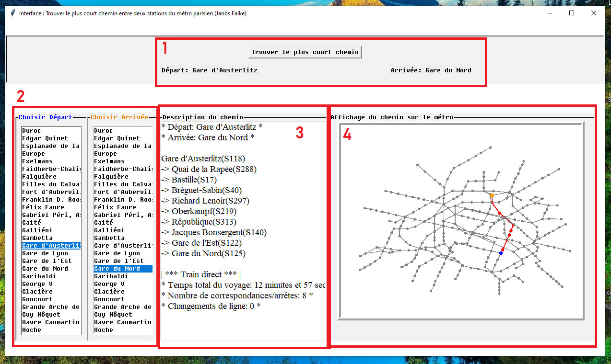Viewport: 611px width, 364px height.
Task: Select Falguière in the Choisir Départ list
Action: [x=51, y=177]
